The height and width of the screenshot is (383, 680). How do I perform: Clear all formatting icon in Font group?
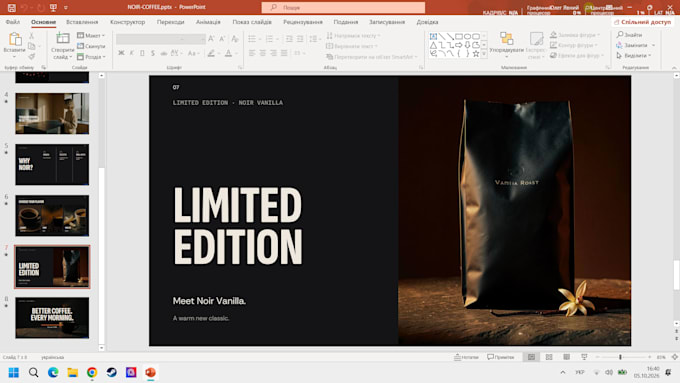pyautogui.click(x=235, y=39)
